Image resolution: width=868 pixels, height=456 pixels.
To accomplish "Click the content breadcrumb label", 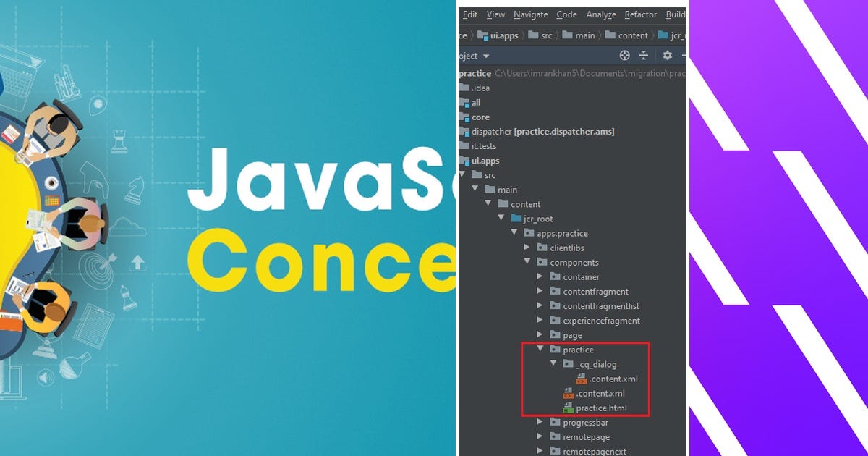I will 633,35.
